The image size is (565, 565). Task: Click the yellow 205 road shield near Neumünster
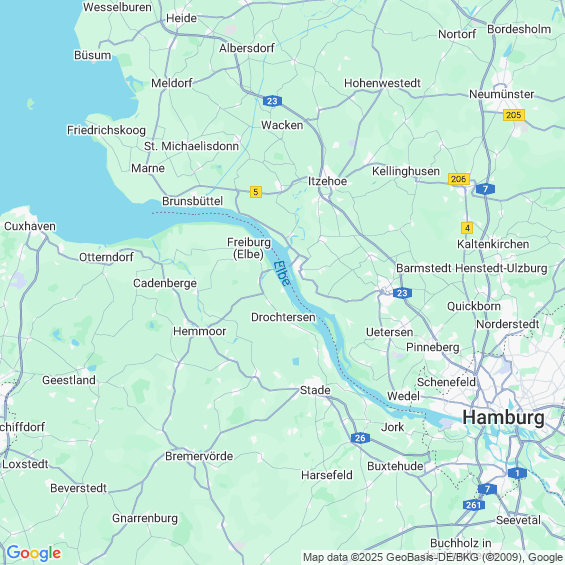click(x=513, y=115)
